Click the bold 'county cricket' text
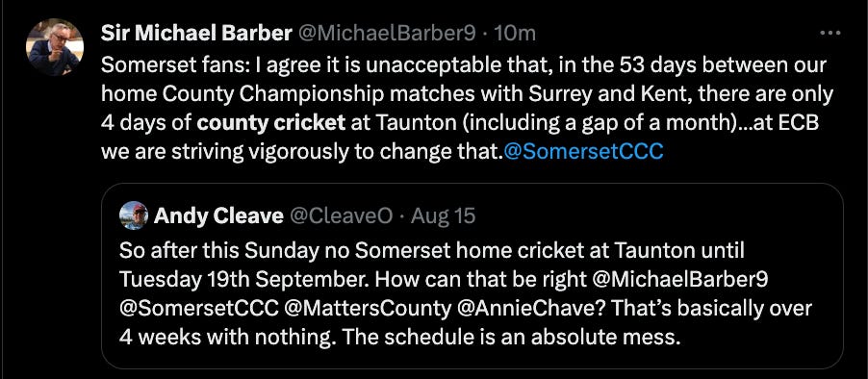Image resolution: width=868 pixels, height=379 pixels. 271,123
